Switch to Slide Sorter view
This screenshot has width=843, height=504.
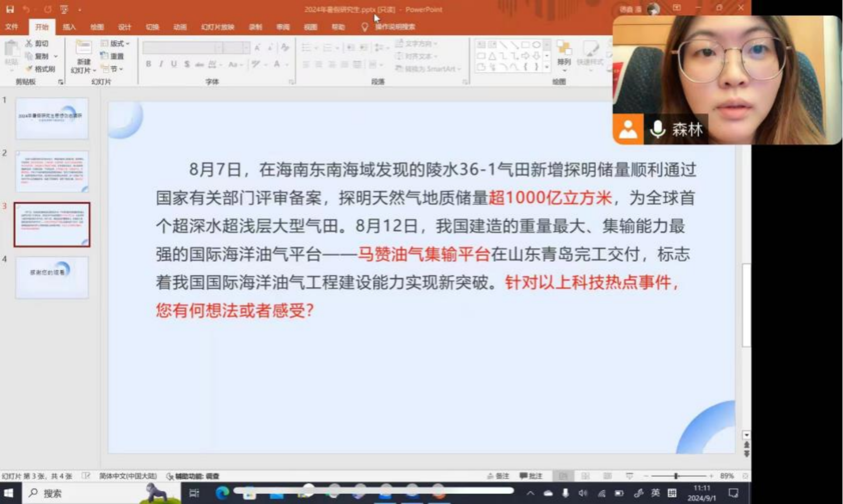click(585, 476)
